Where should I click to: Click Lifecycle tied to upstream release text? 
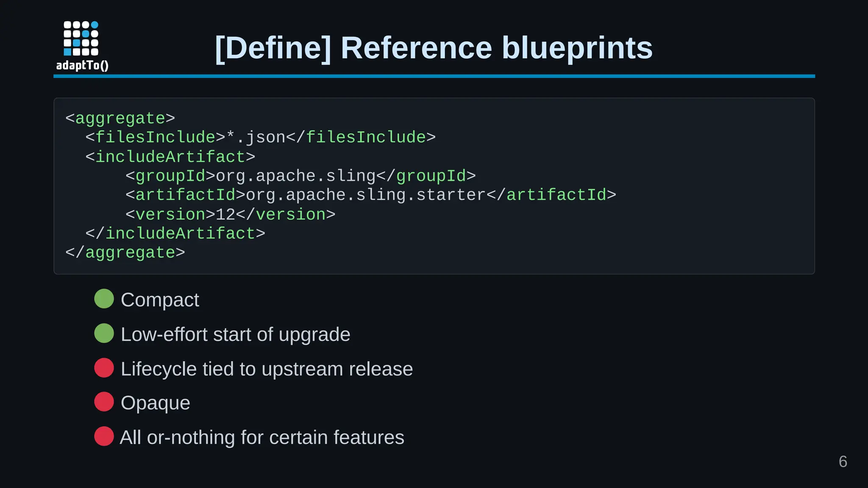(x=267, y=369)
